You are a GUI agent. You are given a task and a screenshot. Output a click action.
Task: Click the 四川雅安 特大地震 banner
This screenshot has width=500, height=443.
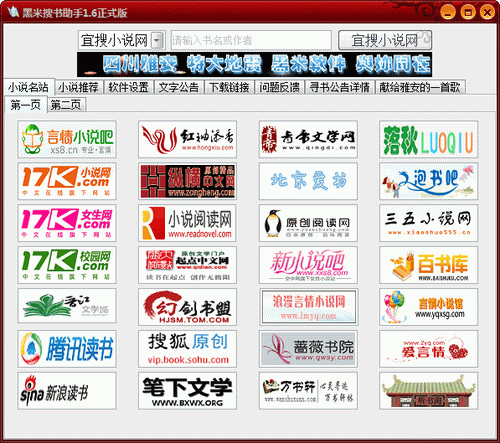tap(255, 64)
